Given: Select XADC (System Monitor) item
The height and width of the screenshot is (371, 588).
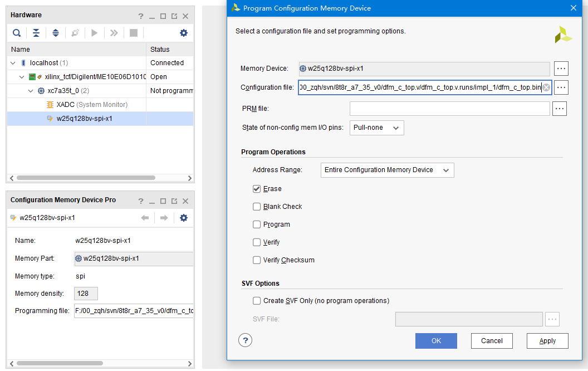Looking at the screenshot, I should 92,105.
